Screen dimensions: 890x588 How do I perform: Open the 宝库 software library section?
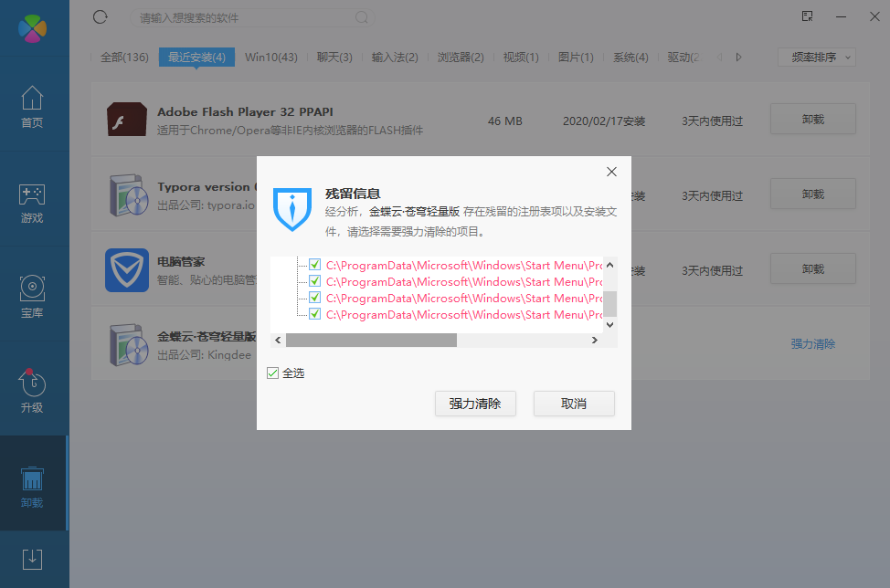32,297
